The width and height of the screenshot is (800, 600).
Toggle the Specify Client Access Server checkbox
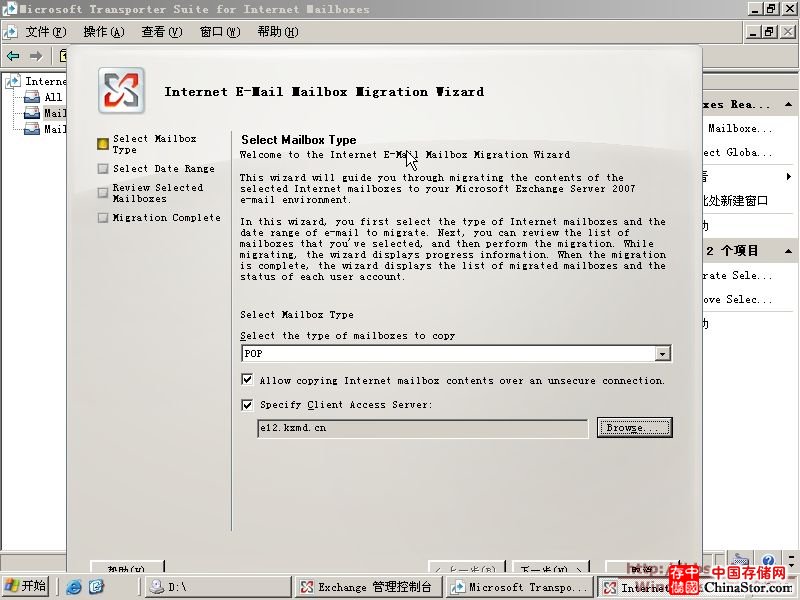pos(247,405)
